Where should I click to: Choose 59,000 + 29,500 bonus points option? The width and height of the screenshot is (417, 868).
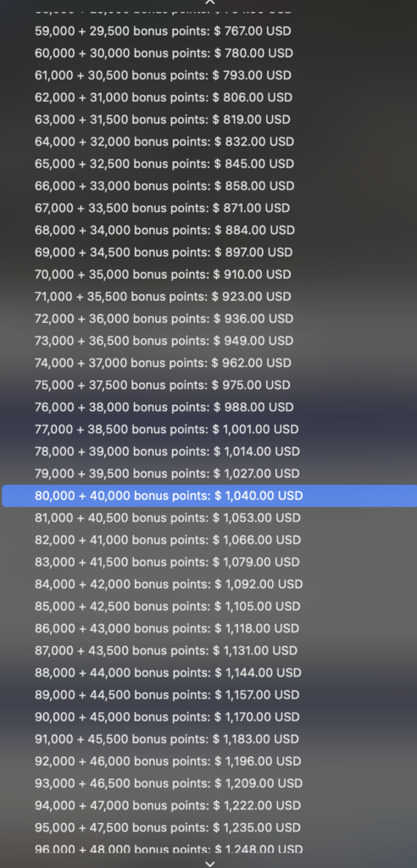[x=209, y=31]
